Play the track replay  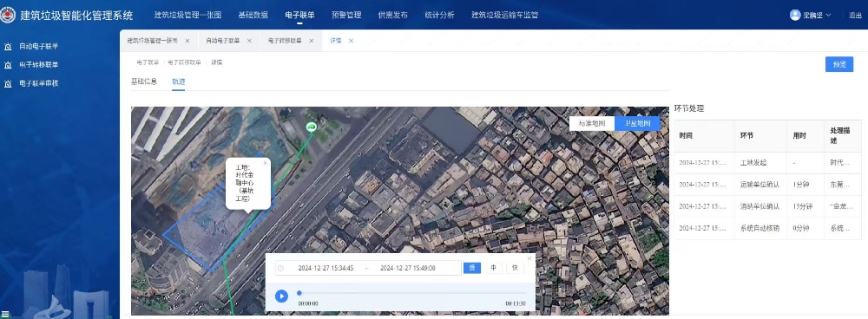(281, 296)
